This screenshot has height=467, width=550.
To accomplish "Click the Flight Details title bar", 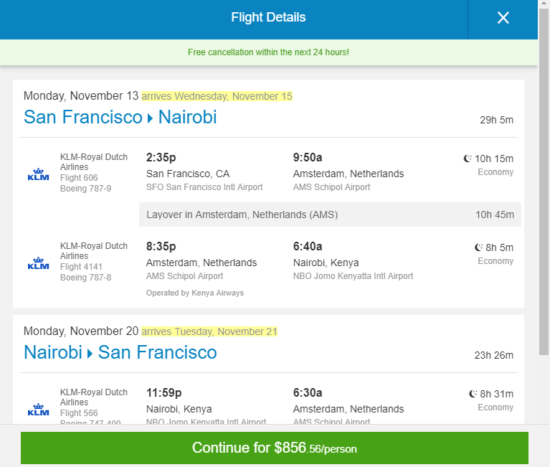I will [x=269, y=18].
